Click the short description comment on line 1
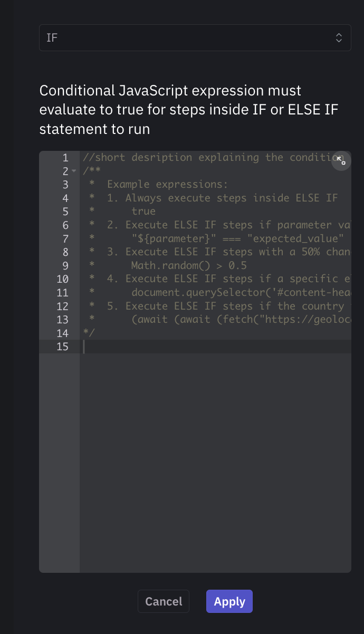Image resolution: width=364 pixels, height=634 pixels. point(185,157)
